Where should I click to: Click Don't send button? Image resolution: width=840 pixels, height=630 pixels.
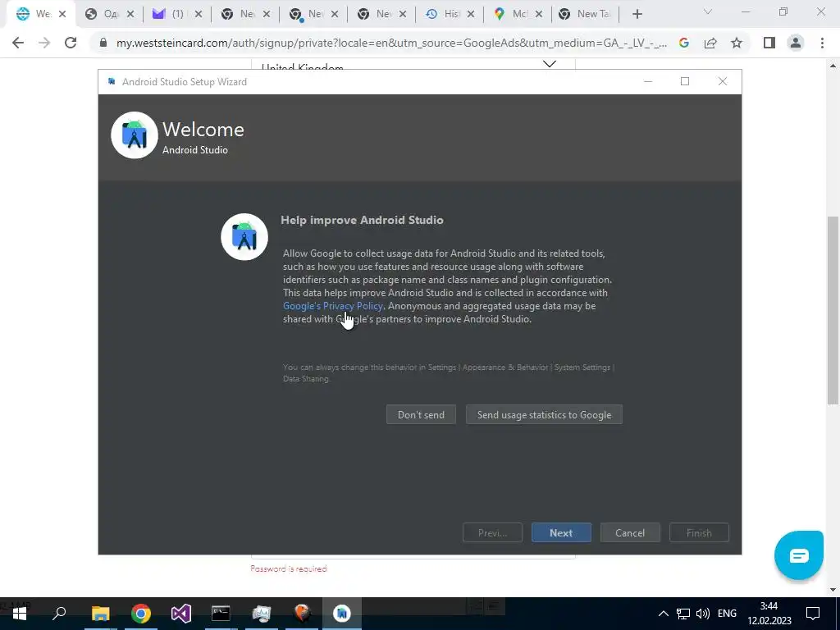pyautogui.click(x=421, y=414)
